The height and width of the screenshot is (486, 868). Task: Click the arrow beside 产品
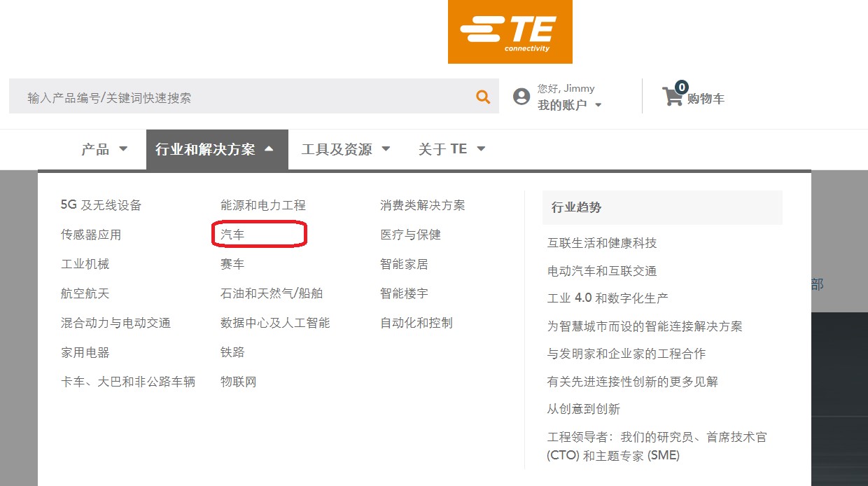tap(123, 149)
